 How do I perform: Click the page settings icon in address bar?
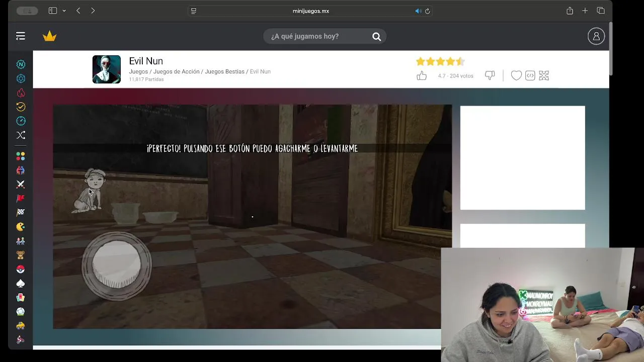[194, 11]
